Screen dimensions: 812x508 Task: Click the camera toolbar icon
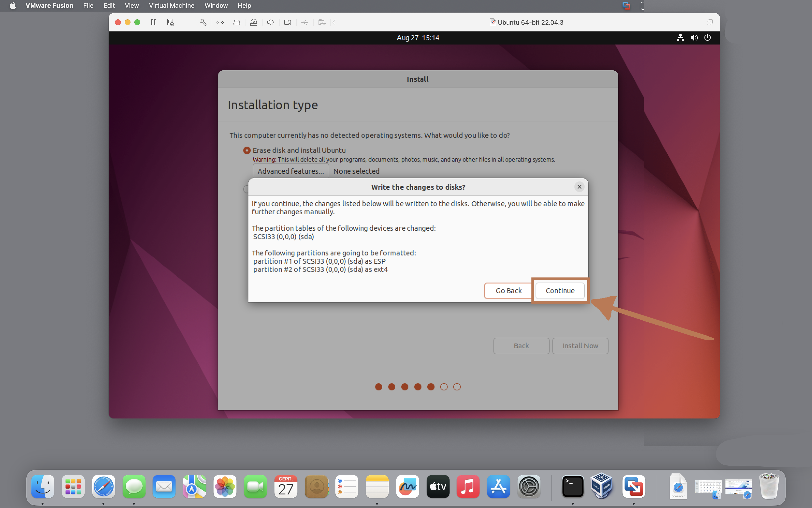coord(288,22)
